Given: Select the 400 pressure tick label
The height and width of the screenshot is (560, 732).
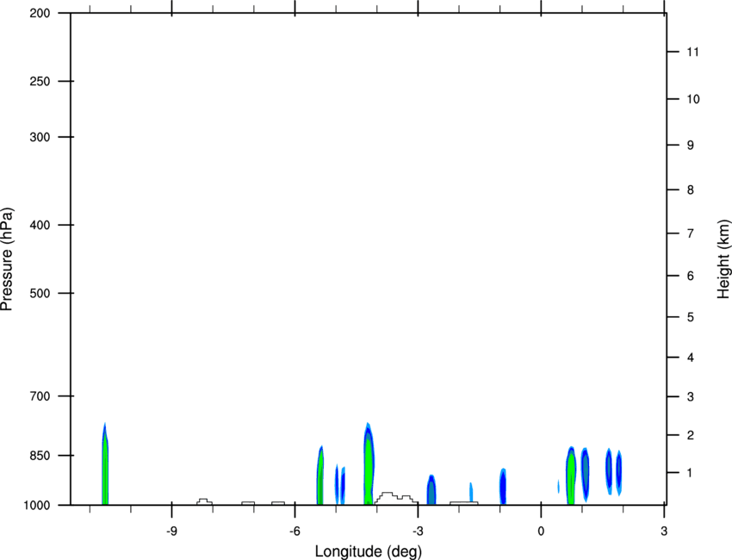Looking at the screenshot, I should point(40,225).
